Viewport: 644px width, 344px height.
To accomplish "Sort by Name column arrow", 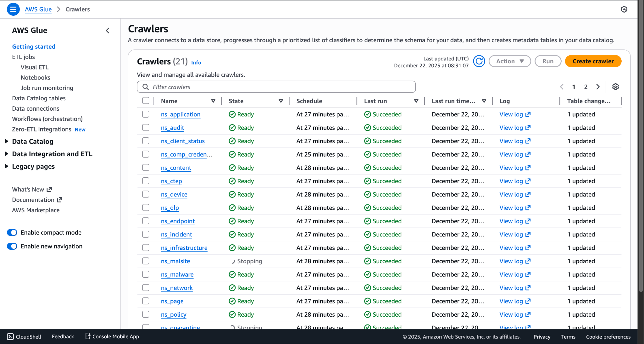I will coord(213,101).
